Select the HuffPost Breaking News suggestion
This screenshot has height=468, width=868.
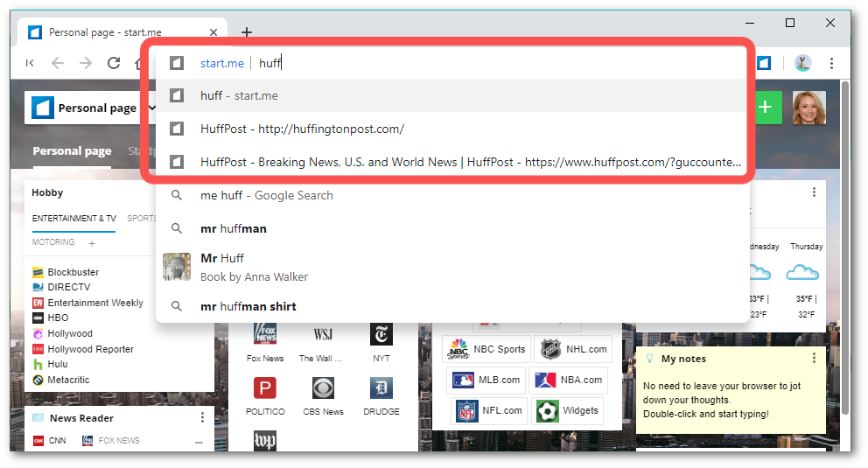tap(452, 162)
